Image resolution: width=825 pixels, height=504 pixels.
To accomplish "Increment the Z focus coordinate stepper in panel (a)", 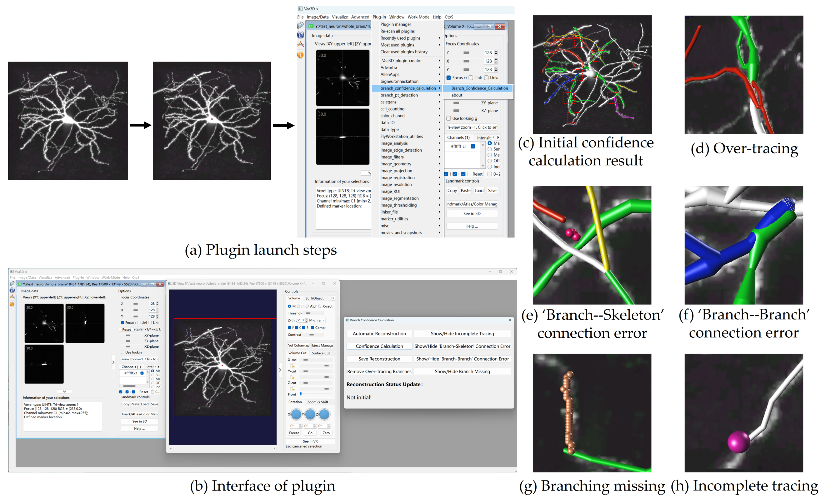I will [x=496, y=51].
